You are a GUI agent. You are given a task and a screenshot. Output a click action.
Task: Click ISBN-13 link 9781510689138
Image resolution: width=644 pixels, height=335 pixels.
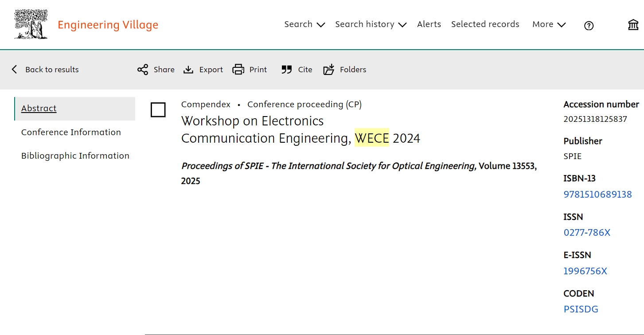597,194
